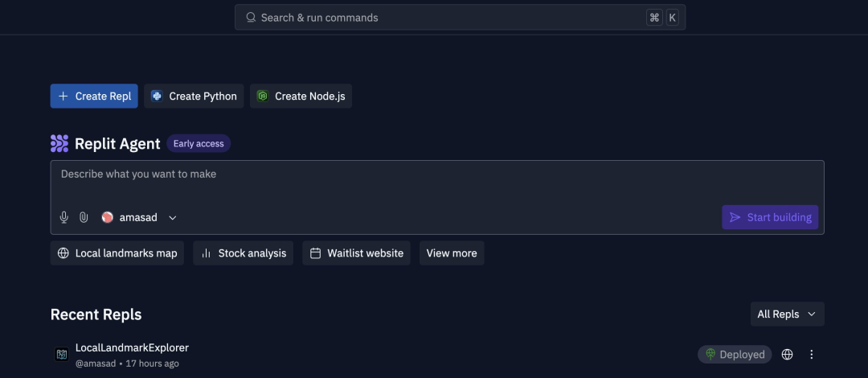This screenshot has width=868, height=378.
Task: Expand the amasad account chevron
Action: coord(173,218)
